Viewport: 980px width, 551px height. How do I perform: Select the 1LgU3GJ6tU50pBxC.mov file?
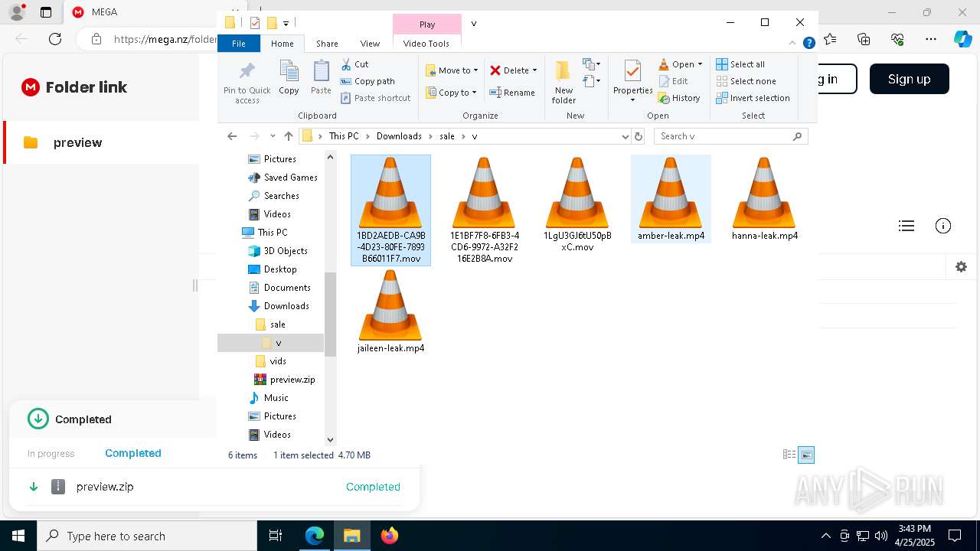pos(577,204)
